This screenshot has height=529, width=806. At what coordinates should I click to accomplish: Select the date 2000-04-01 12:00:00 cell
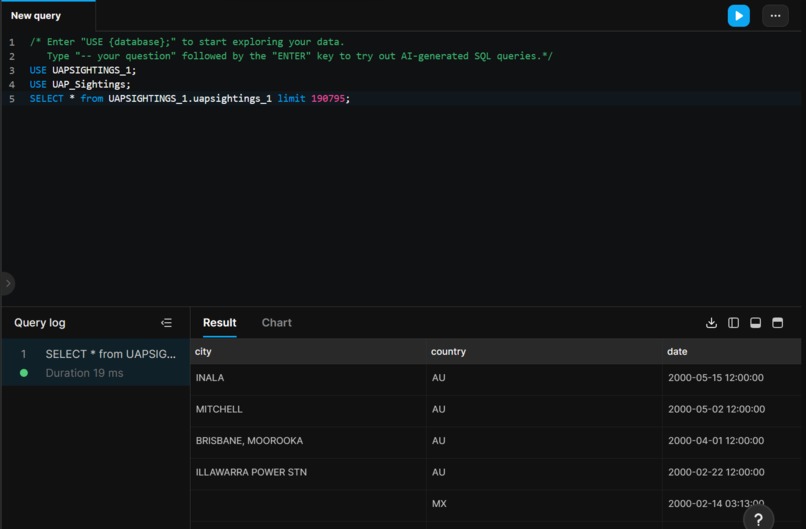tap(731, 441)
